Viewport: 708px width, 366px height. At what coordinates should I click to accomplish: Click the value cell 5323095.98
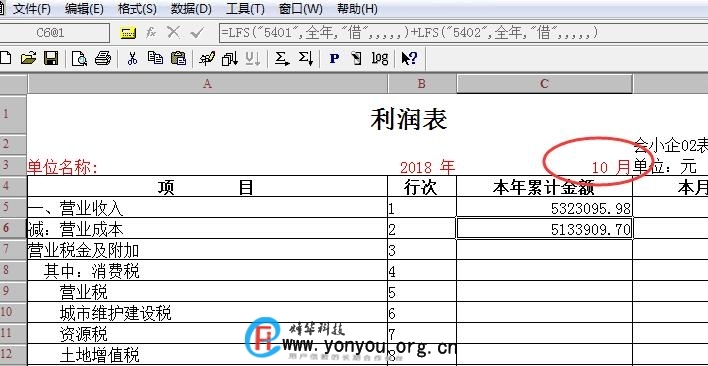(545, 207)
